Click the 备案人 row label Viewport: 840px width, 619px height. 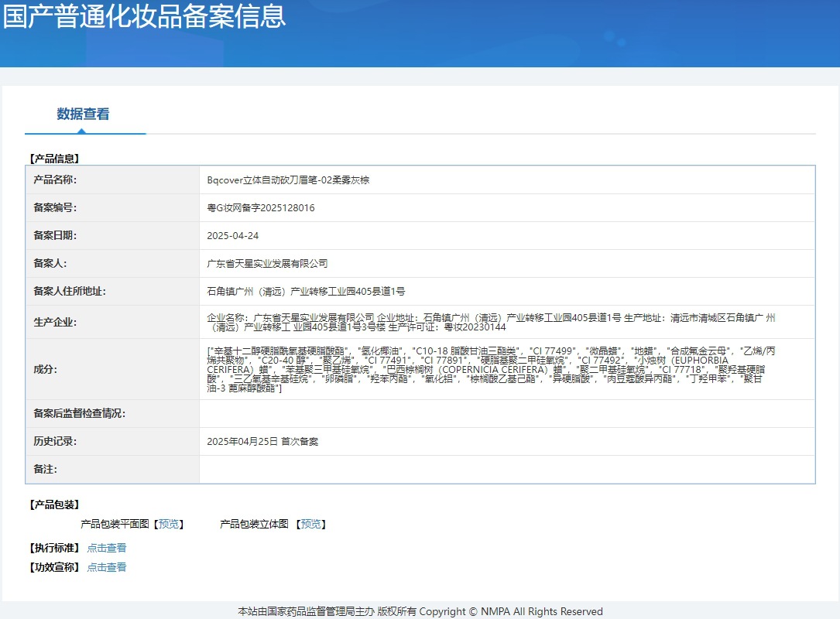[50, 263]
